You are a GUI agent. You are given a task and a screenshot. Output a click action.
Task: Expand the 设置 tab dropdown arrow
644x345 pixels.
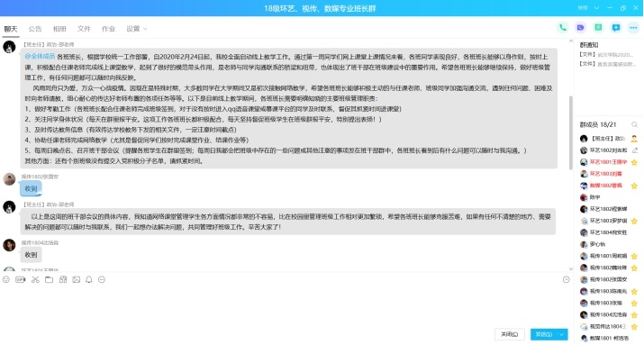pyautogui.click(x=145, y=29)
